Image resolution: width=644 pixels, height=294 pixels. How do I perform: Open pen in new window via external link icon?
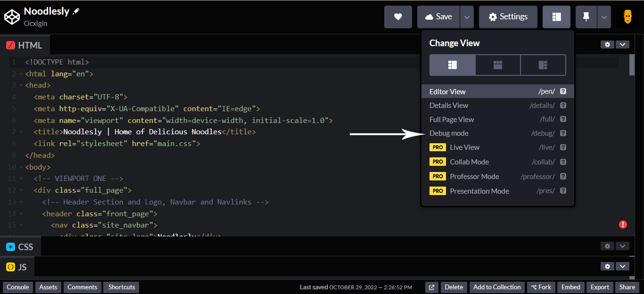tap(431, 287)
